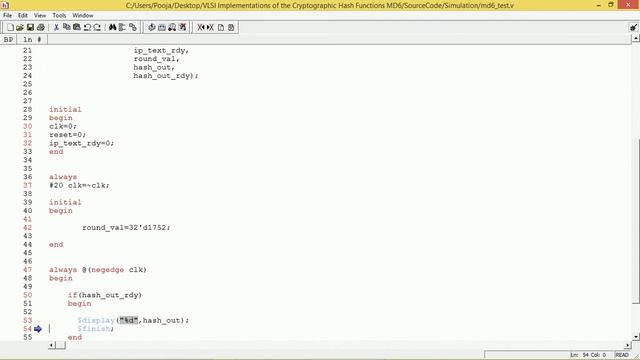Viewport: 640px width, 360px height.
Task: Copy selection with the Copy icon
Action: [67, 27]
